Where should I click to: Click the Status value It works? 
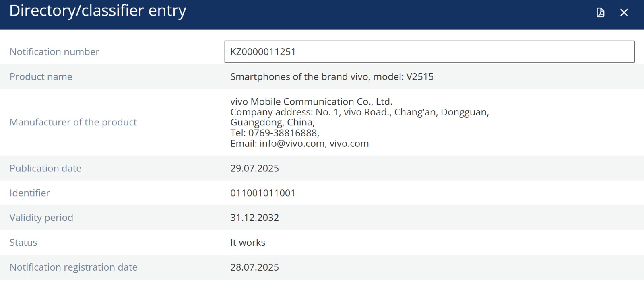[248, 243]
